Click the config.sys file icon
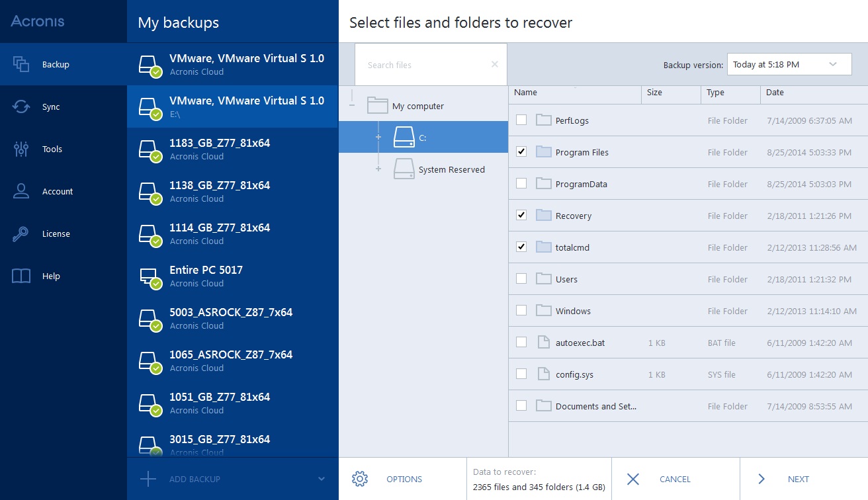This screenshot has height=500, width=868. pyautogui.click(x=543, y=374)
